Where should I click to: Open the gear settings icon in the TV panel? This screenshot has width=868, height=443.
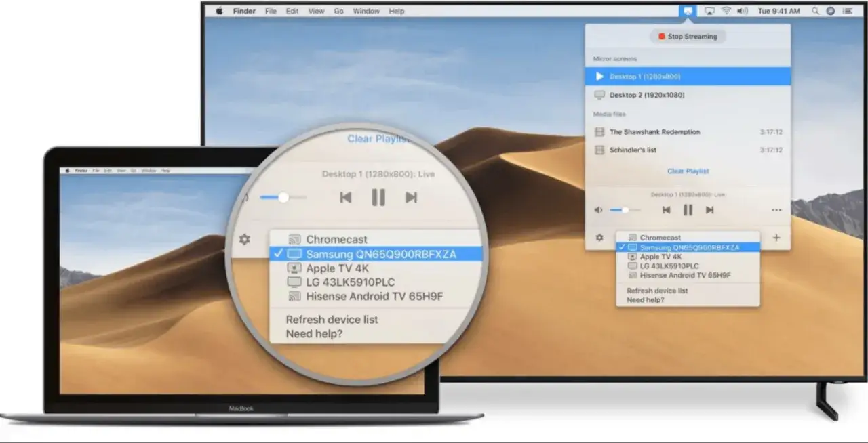pos(599,238)
